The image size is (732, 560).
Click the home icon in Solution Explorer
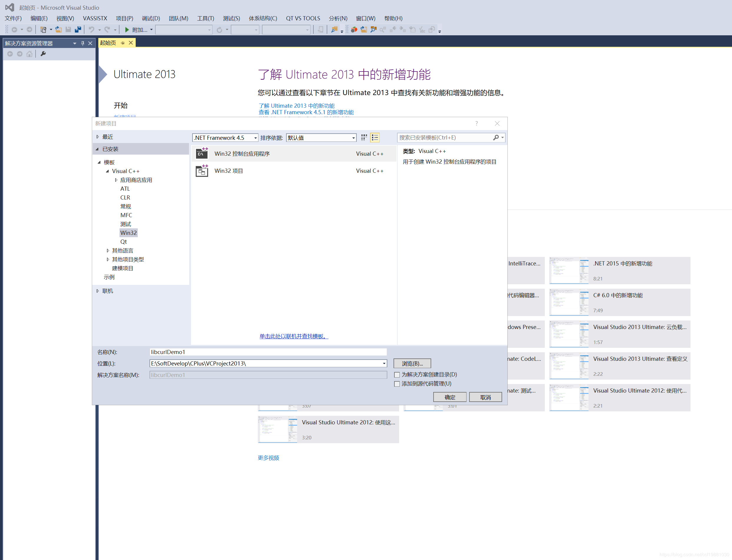[x=29, y=54]
